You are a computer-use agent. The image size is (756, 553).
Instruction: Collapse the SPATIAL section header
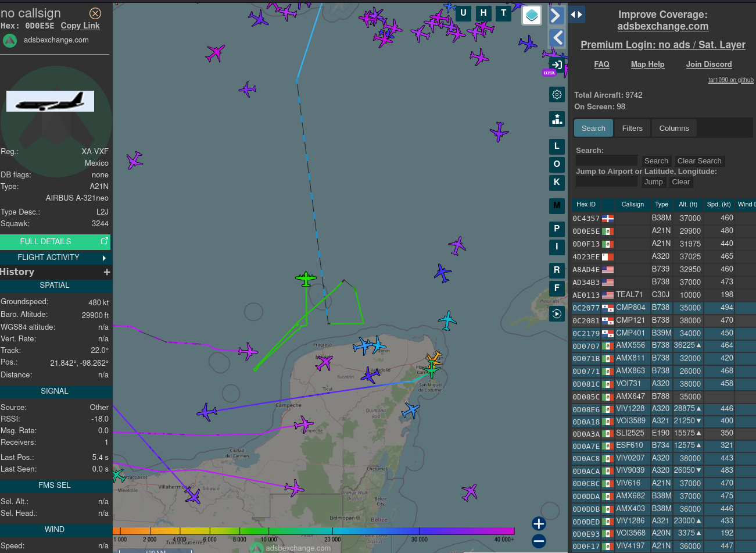(x=55, y=286)
